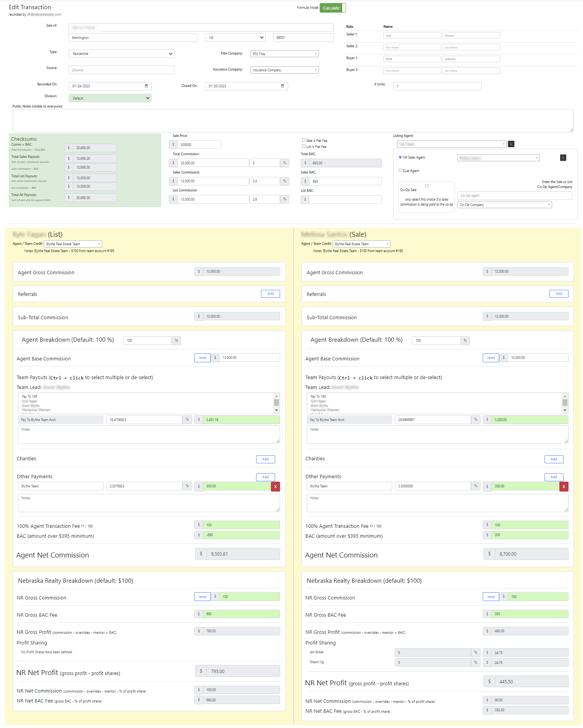Image resolution: width=583 pixels, height=728 pixels.
Task: Open the Sale side Agent / Team Credit dropdown
Action: pos(362,244)
